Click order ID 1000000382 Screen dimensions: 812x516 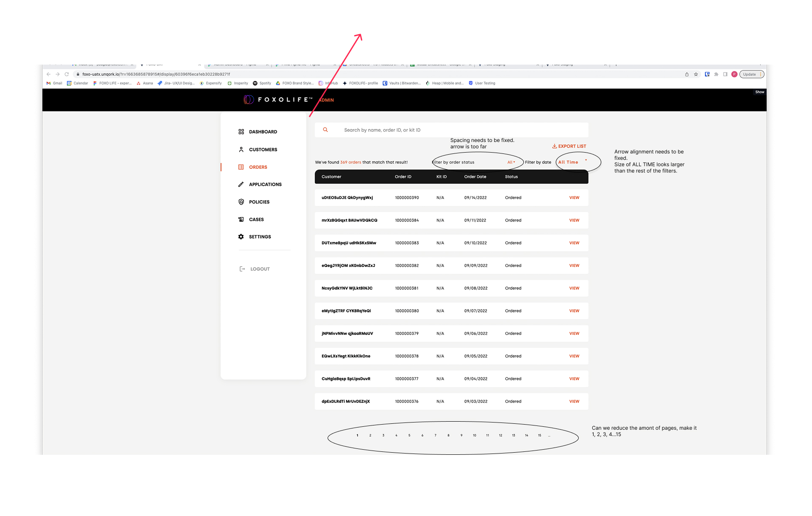(x=407, y=266)
